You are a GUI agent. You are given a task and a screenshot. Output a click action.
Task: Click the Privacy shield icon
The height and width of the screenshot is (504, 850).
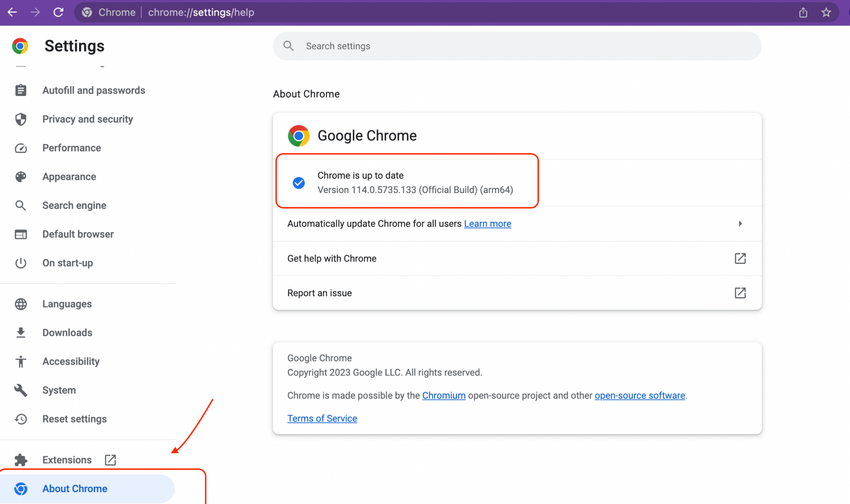pyautogui.click(x=20, y=119)
